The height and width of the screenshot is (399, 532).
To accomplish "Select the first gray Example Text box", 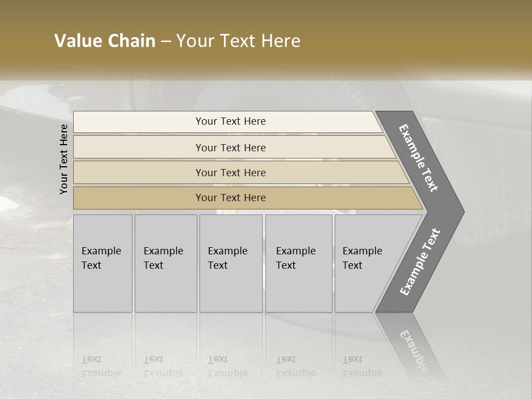I will pyautogui.click(x=103, y=263).
